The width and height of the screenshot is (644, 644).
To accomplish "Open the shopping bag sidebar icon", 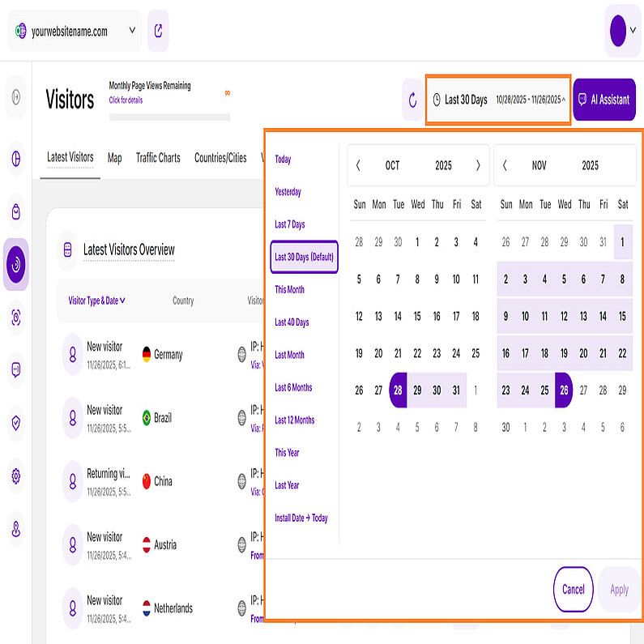I will pyautogui.click(x=15, y=211).
